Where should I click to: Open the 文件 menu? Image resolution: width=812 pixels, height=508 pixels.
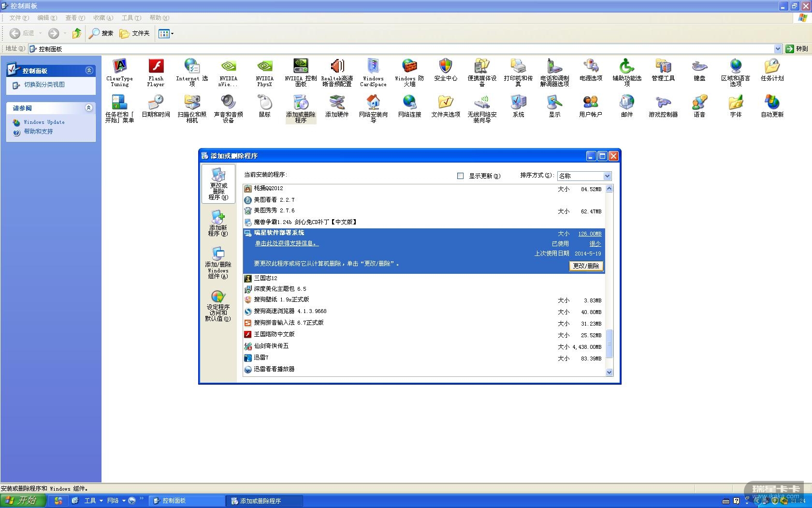click(19, 18)
